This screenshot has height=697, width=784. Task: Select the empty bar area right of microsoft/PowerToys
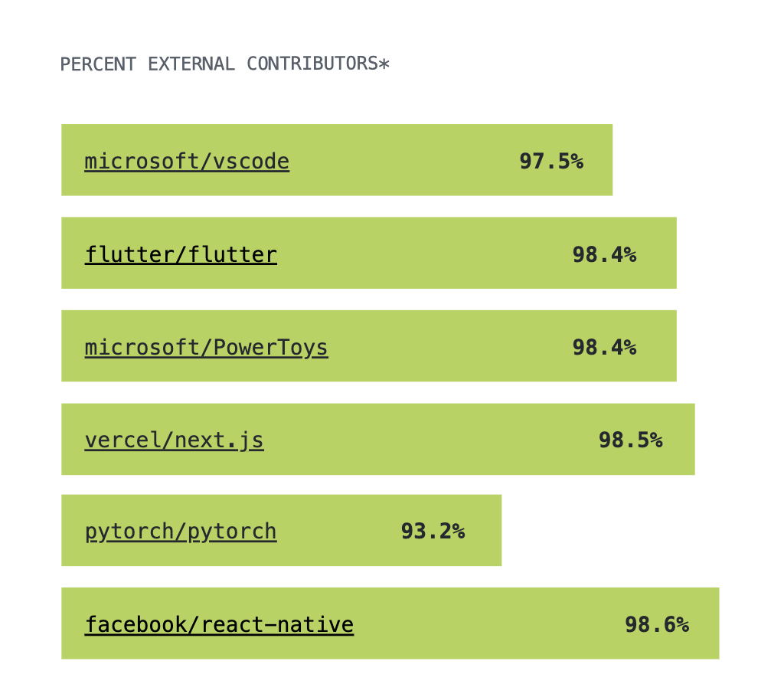[450, 346]
